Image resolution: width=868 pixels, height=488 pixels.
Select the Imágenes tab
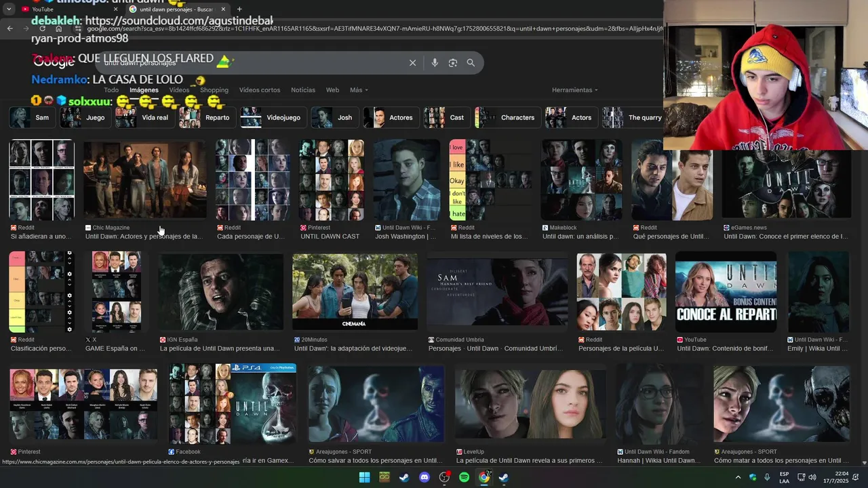(144, 90)
